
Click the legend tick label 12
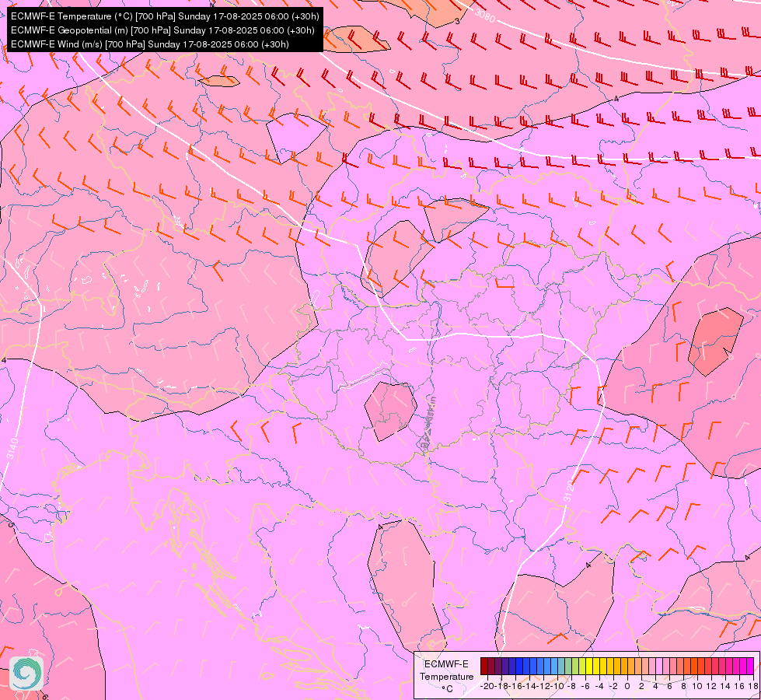[x=711, y=686]
